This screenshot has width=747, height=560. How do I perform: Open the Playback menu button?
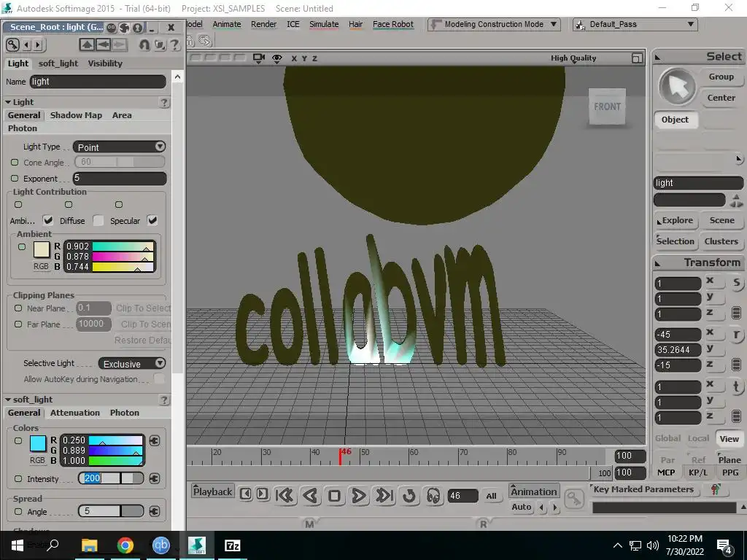(x=212, y=491)
